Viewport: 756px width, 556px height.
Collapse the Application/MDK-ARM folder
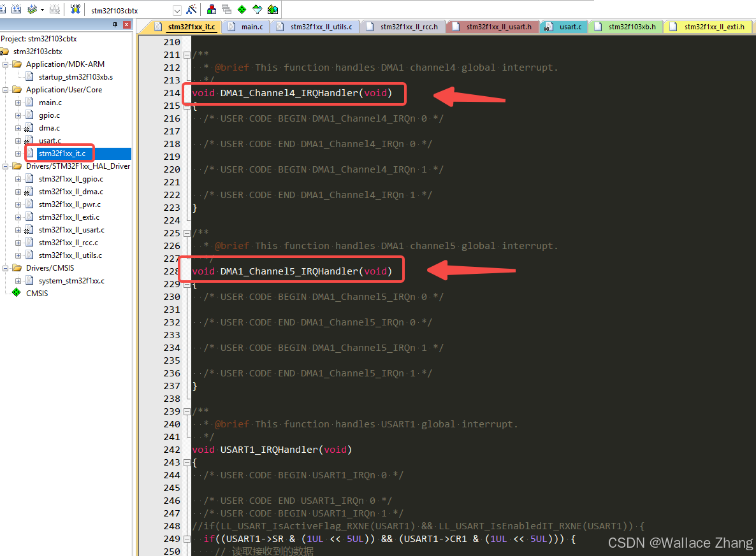pyautogui.click(x=5, y=64)
